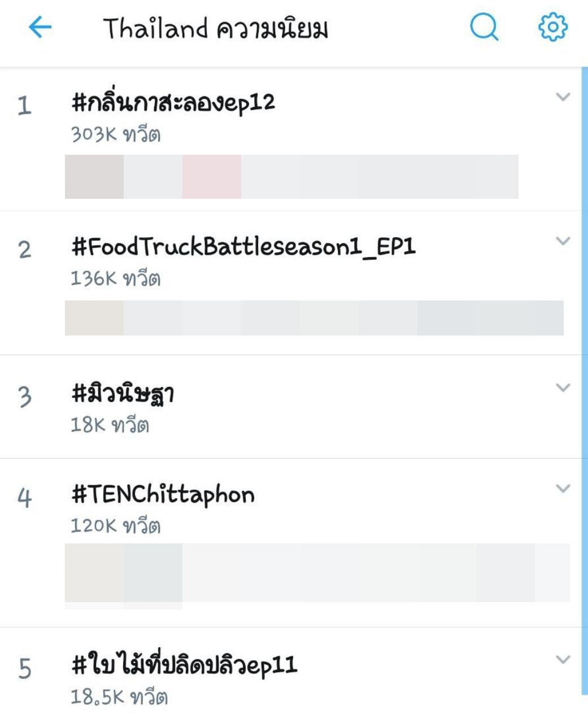Select the #ใบไม้ที่ปลิดปลิวep11 hashtag
This screenshot has height=723, width=588.
(x=184, y=665)
